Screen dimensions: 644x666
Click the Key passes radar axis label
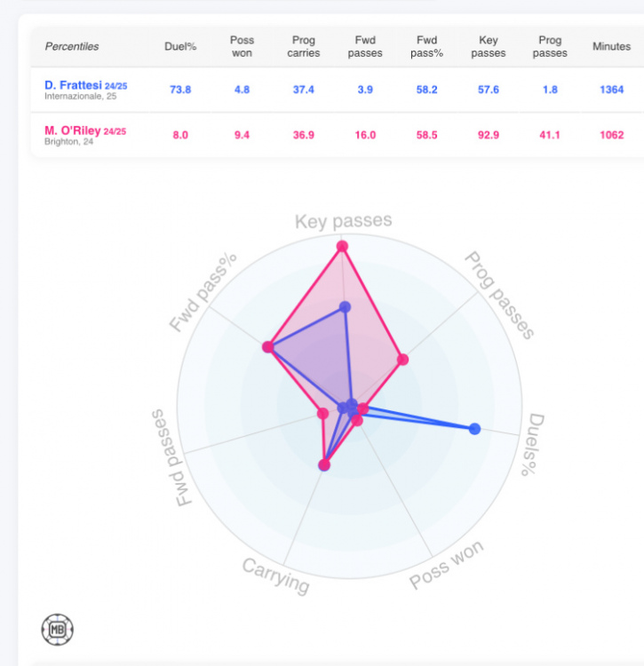[343, 221]
